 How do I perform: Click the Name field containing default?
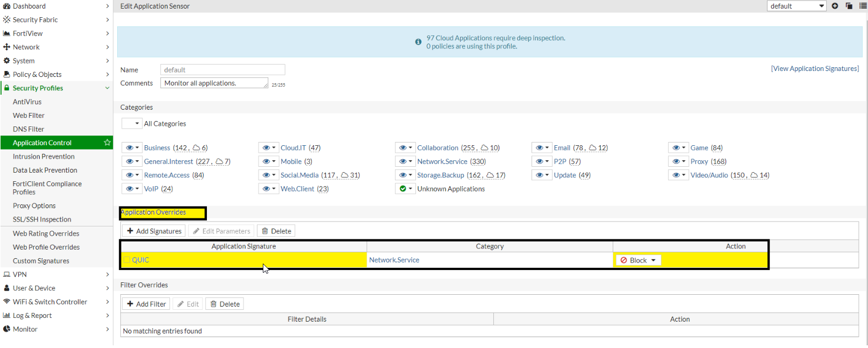point(223,70)
